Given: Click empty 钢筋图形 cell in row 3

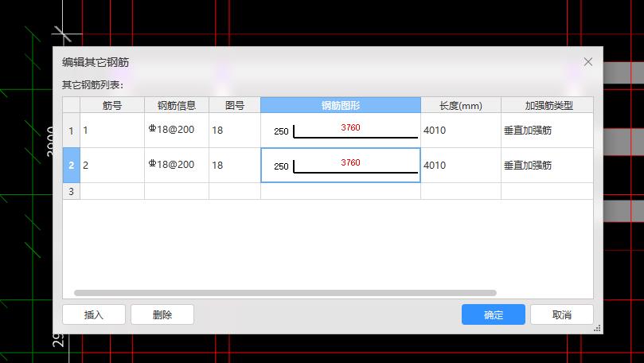Looking at the screenshot, I should (341, 191).
